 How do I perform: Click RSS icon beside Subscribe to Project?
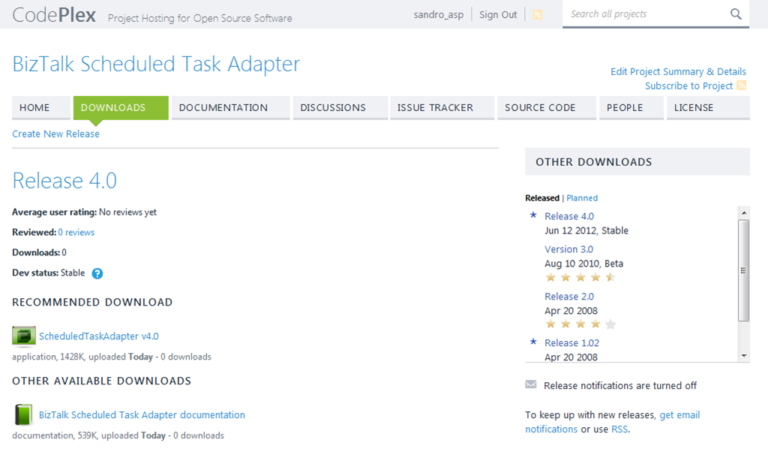pos(742,85)
